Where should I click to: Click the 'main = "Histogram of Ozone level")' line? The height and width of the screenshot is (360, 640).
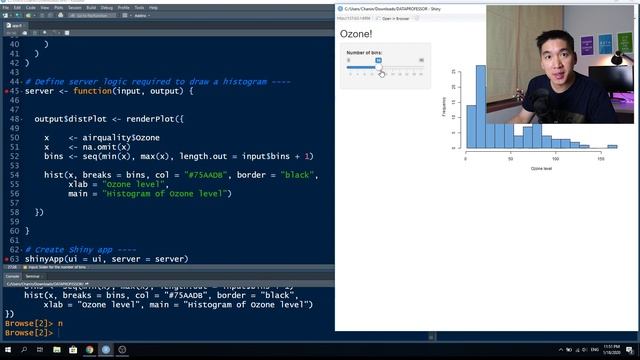[x=150, y=193]
